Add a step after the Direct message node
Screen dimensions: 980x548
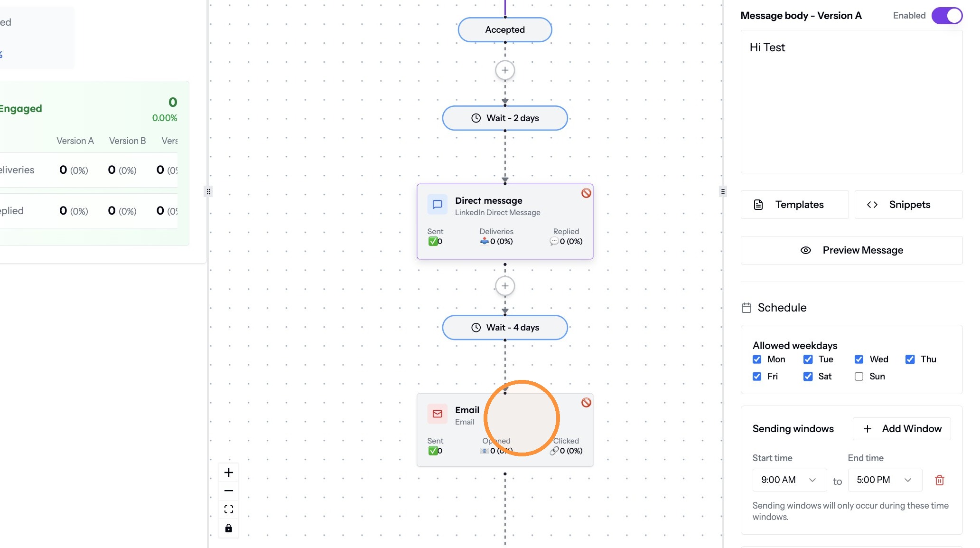(505, 286)
